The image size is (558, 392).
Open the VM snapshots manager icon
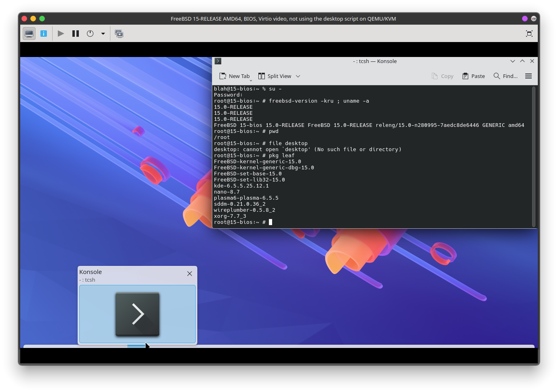coord(119,34)
